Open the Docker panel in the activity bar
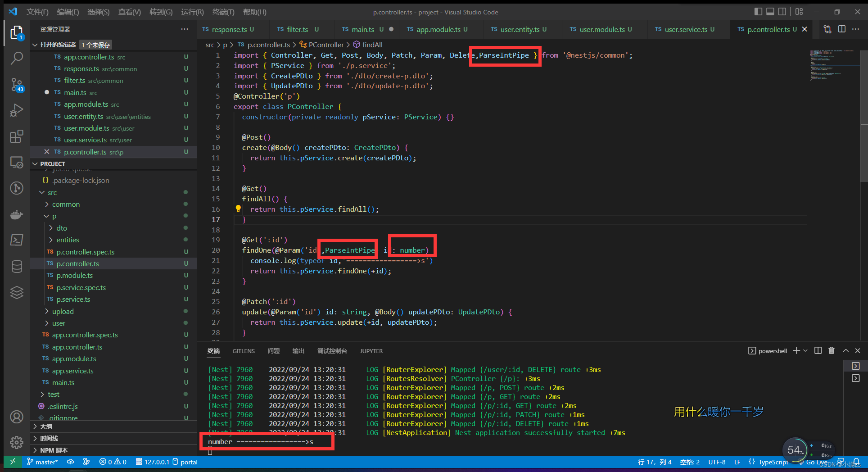Image resolution: width=868 pixels, height=472 pixels. [x=17, y=214]
